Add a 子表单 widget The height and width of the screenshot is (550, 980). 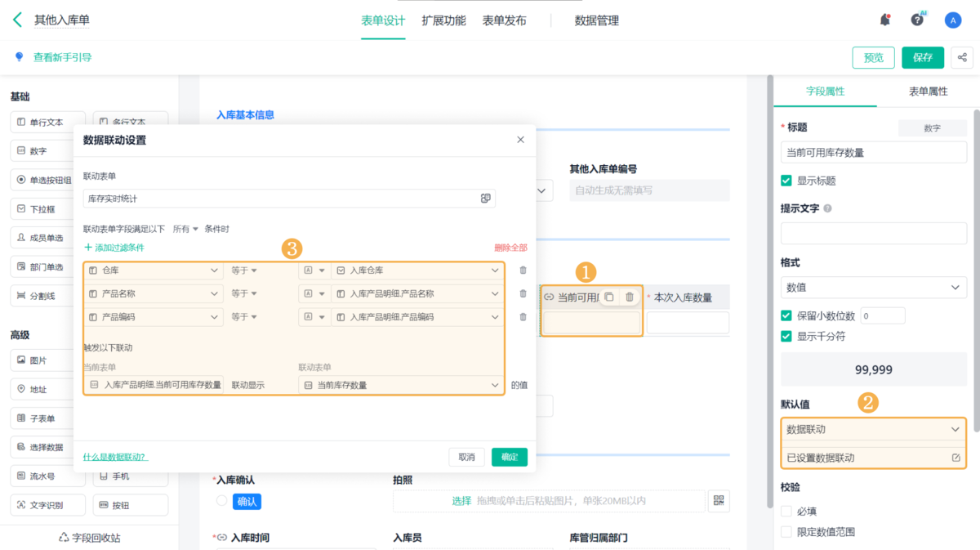[48, 418]
